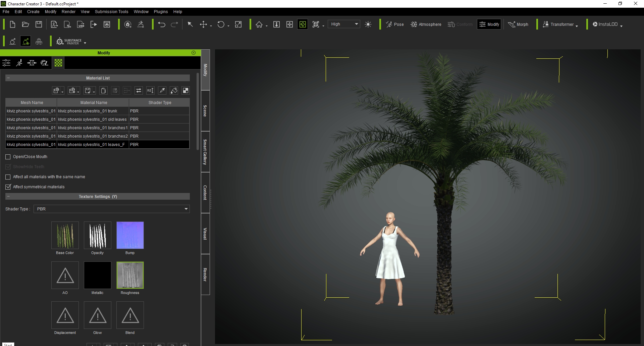Choose the Select arrow tool
The width and height of the screenshot is (644, 346).
190,24
